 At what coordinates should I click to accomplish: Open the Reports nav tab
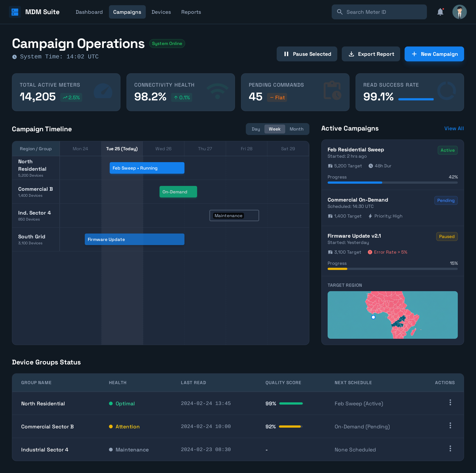click(x=191, y=12)
